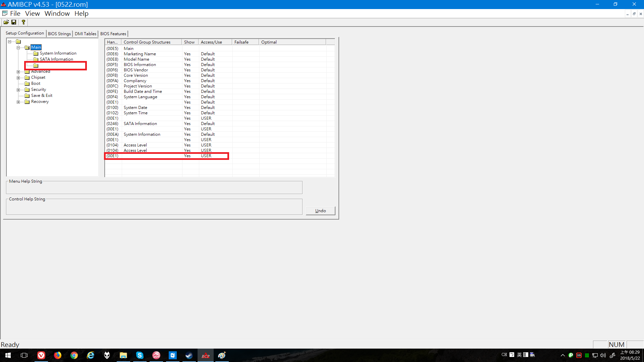
Task: Select the System Date row
Action: 220,108
